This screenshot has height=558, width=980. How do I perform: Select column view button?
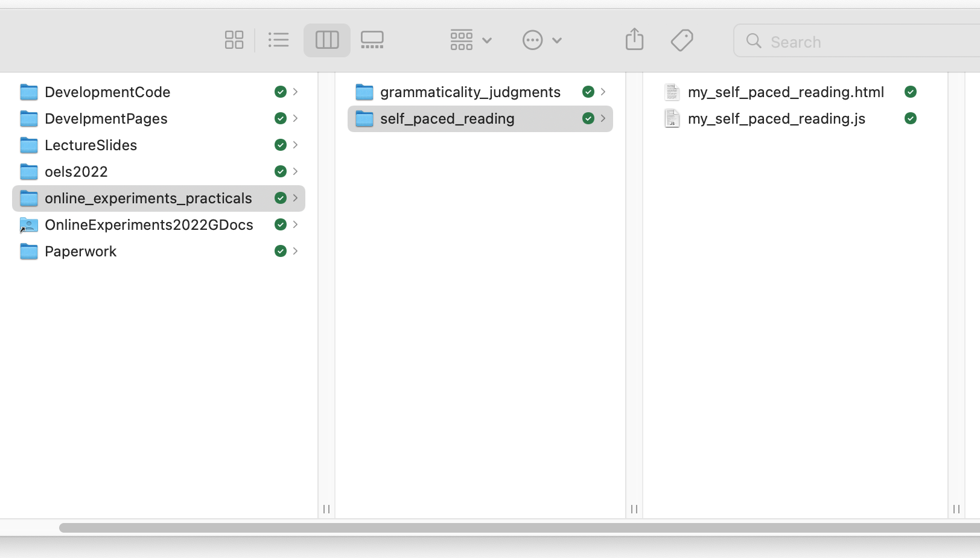327,40
